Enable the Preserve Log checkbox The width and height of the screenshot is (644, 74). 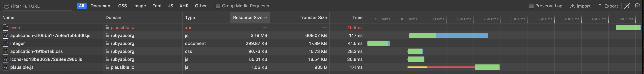531,6
